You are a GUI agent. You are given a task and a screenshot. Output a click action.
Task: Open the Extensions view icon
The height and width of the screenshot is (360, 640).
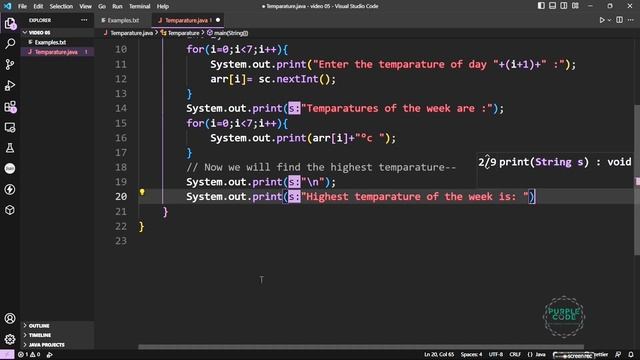pos(10,107)
